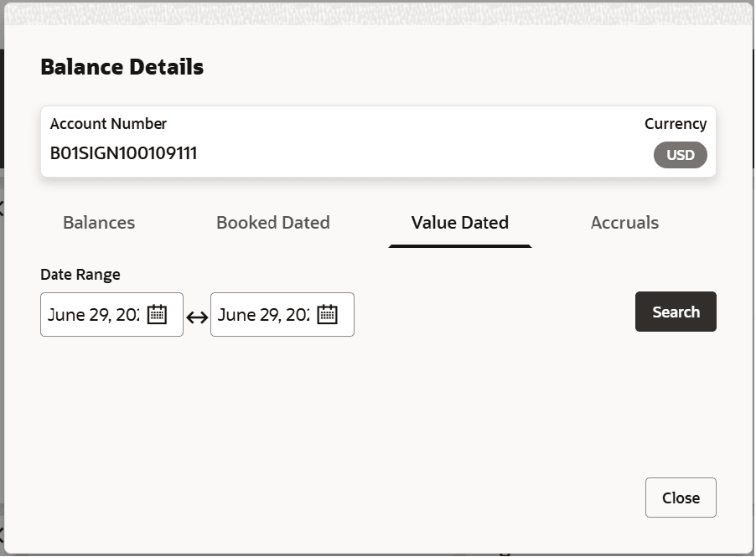Click the lower chevron at the left edge
This screenshot has height=557, width=756.
pos(2,534)
